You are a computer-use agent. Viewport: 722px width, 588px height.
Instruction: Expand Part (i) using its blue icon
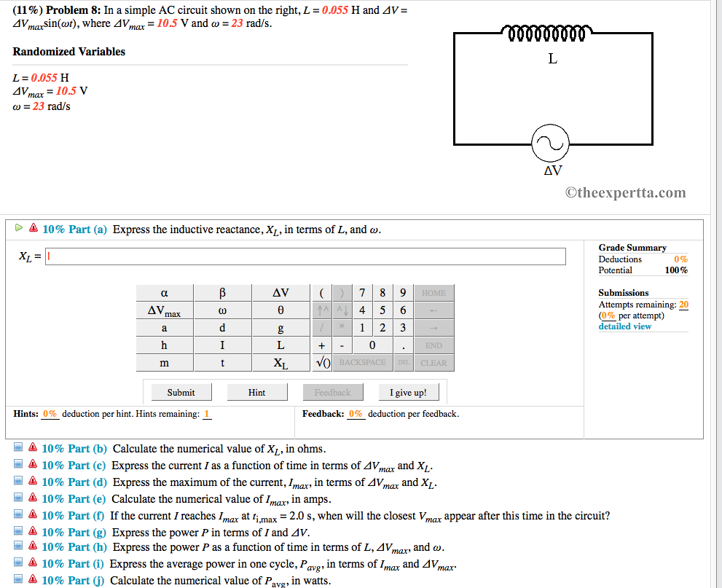pos(18,561)
